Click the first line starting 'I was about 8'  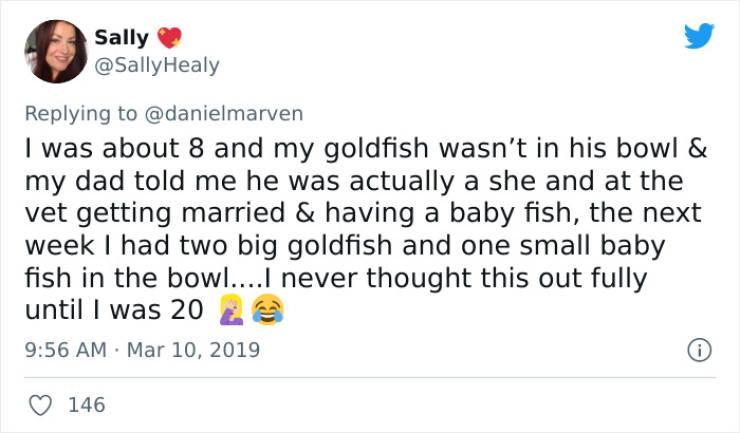[x=365, y=149]
